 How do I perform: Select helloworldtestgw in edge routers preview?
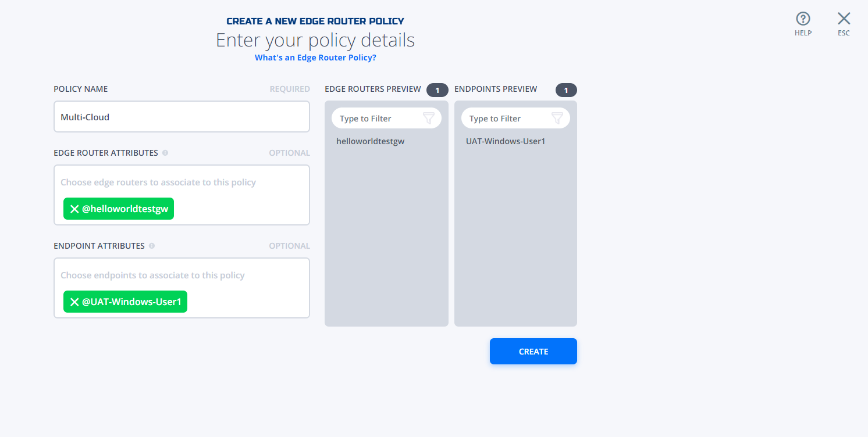coord(370,141)
